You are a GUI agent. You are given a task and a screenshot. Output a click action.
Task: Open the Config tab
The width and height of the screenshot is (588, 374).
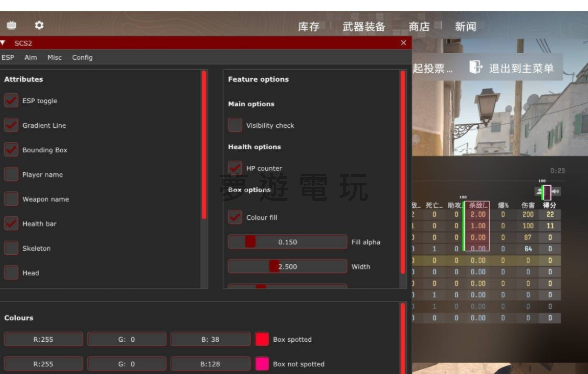pos(82,57)
